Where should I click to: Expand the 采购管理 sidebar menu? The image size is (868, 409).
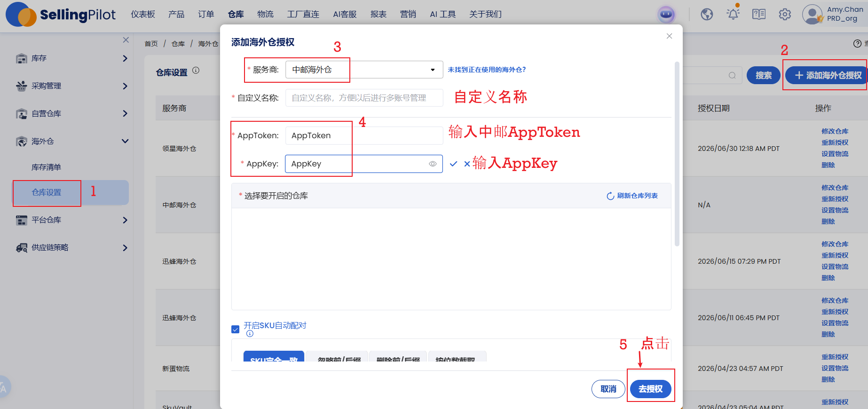click(x=125, y=86)
